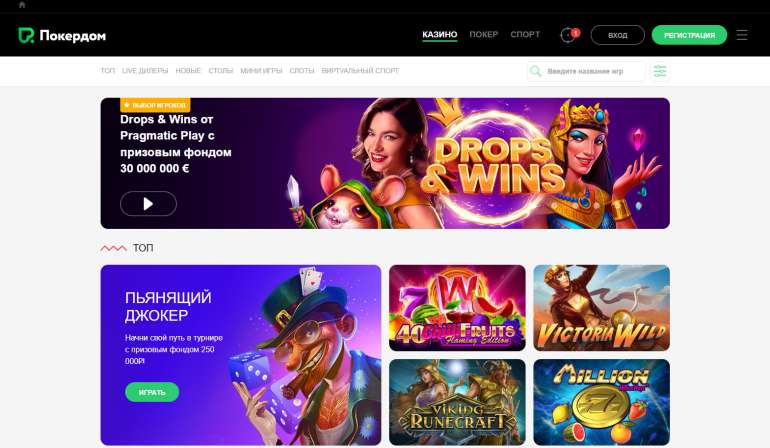770x448 pixels.
Task: Open the Спорт section
Action: (525, 34)
